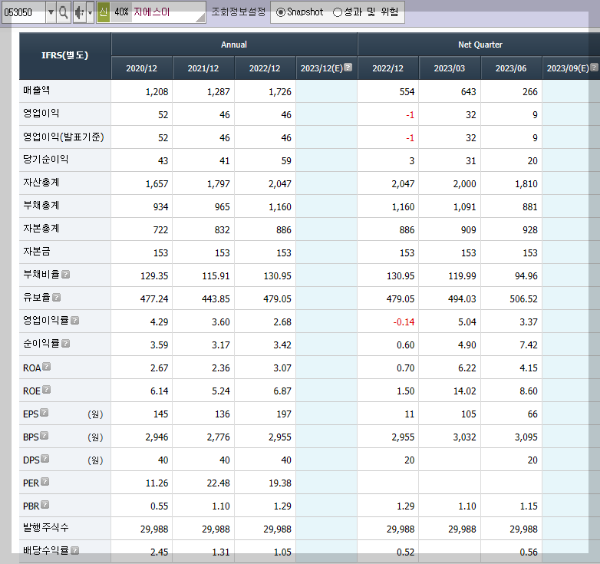Click the Annual 2021/12 column header
This screenshot has width=600, height=564.
[x=204, y=68]
